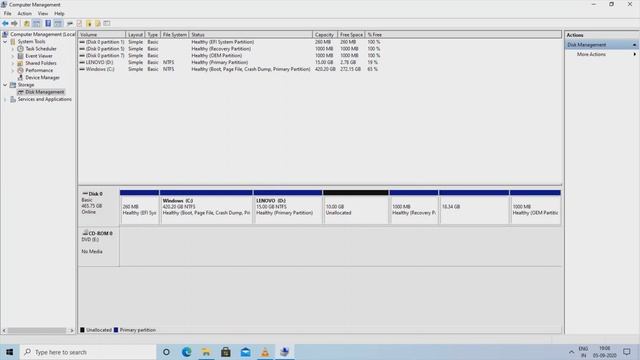The height and width of the screenshot is (360, 640).
Task: Click the Up one level toolbar icon
Action: 27,24
